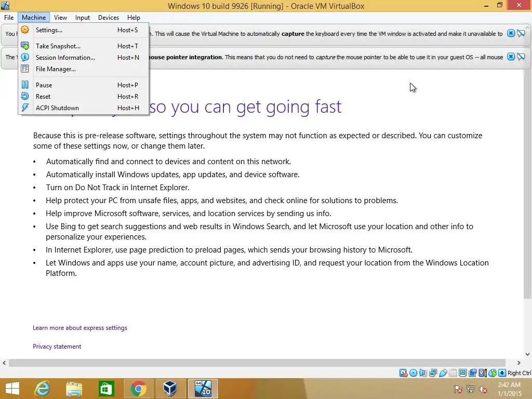This screenshot has height=399, width=532.
Task: Click the virtualization features CPU indicator
Action: click(483, 373)
